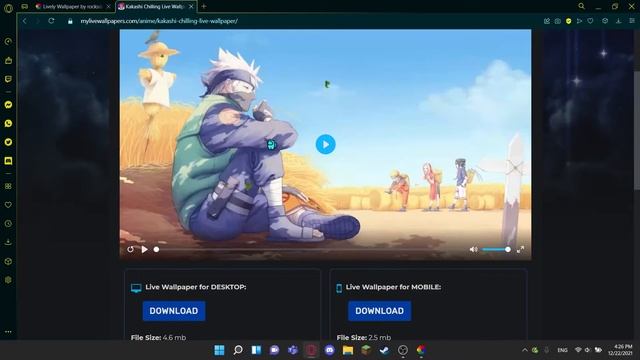Download the mobile live wallpaper
Viewport: 640px width, 360px height.
pyautogui.click(x=380, y=311)
